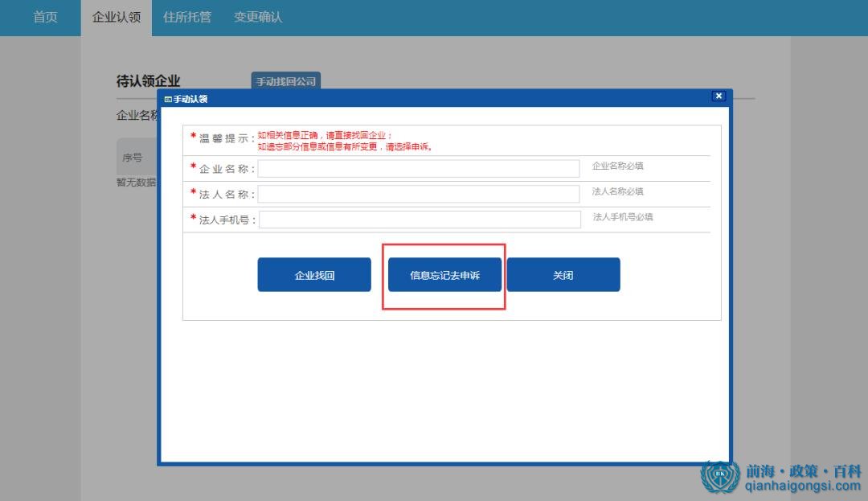Click the highlighted 信息忘记去申诉 button
The height and width of the screenshot is (501, 868).
[x=444, y=274]
